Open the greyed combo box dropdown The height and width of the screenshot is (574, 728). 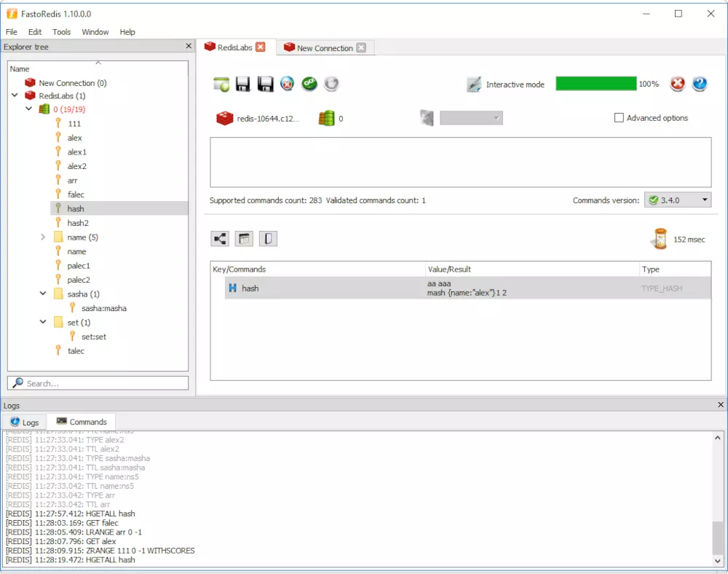[x=471, y=118]
